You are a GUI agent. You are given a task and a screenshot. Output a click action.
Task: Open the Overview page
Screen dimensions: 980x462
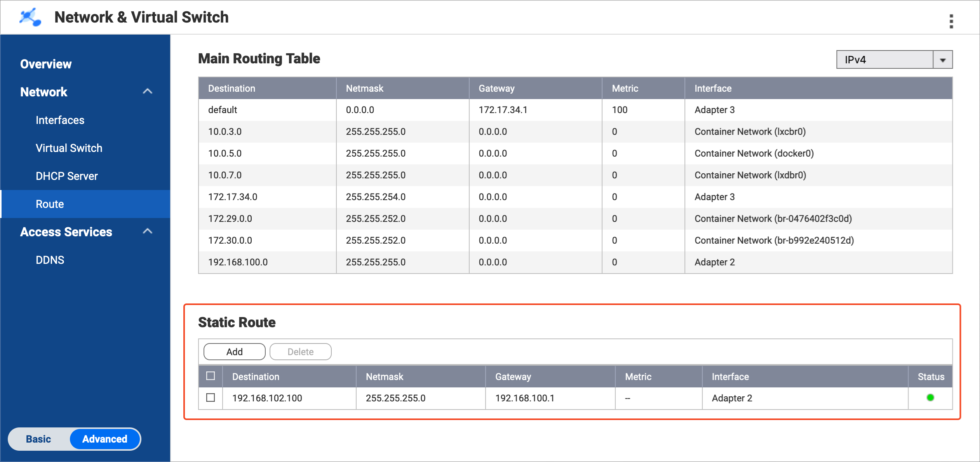pos(46,64)
